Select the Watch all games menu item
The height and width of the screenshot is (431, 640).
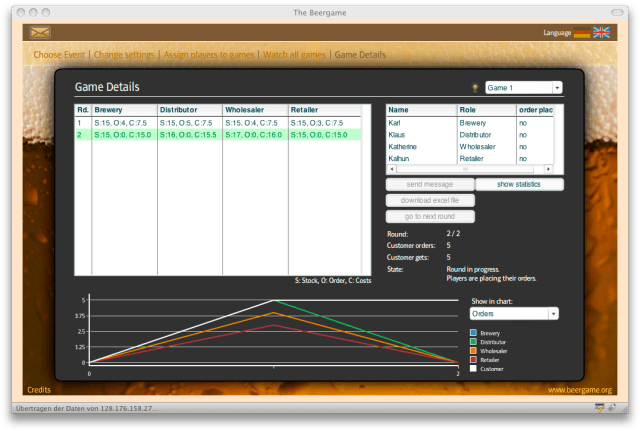tap(294, 54)
